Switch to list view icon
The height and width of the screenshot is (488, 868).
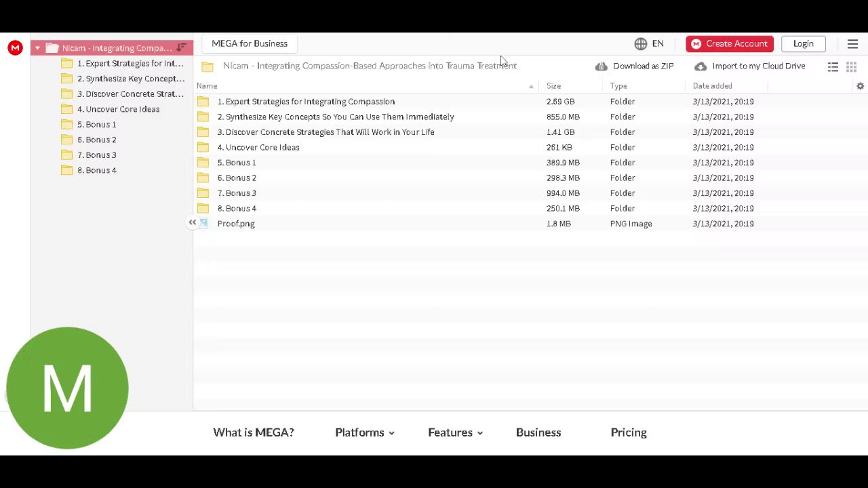click(833, 66)
